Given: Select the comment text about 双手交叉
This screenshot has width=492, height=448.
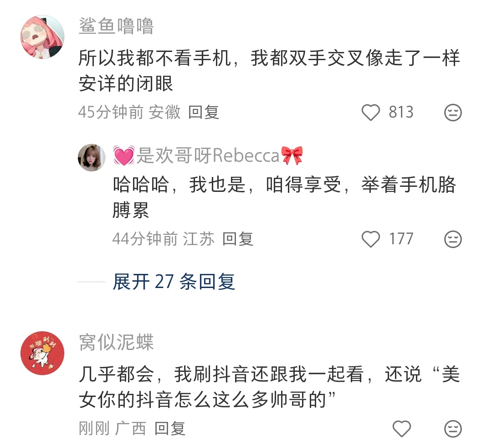Looking at the screenshot, I should pos(269,71).
